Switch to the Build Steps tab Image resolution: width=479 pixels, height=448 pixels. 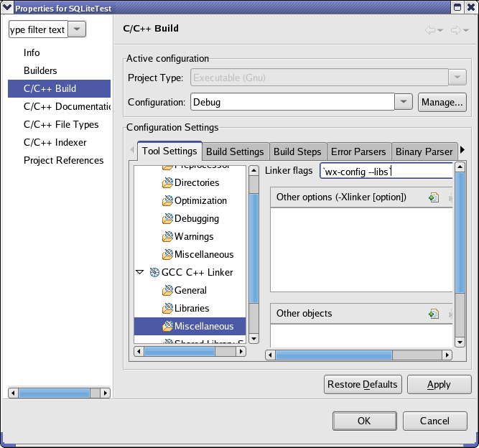(297, 151)
